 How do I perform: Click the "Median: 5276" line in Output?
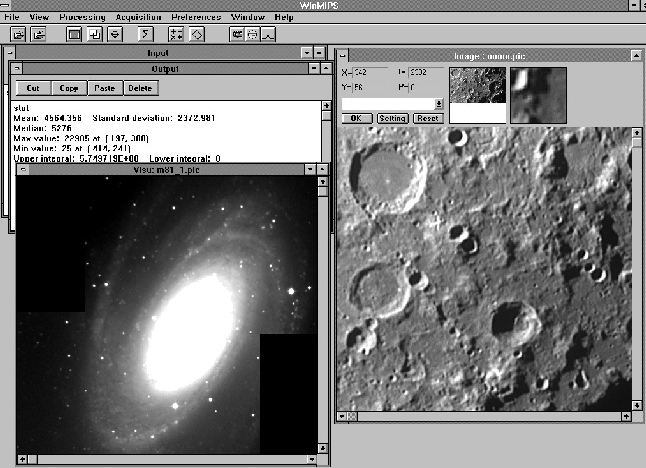[x=42, y=128]
